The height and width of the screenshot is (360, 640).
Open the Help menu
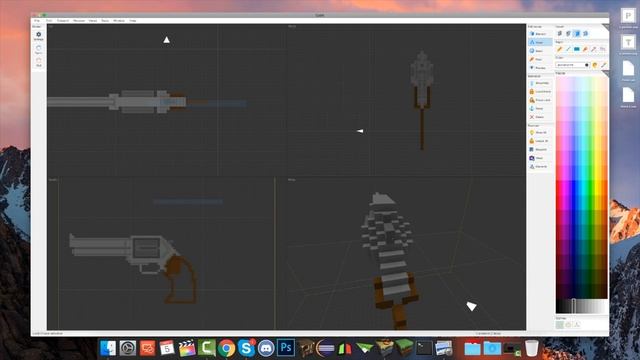tap(133, 20)
